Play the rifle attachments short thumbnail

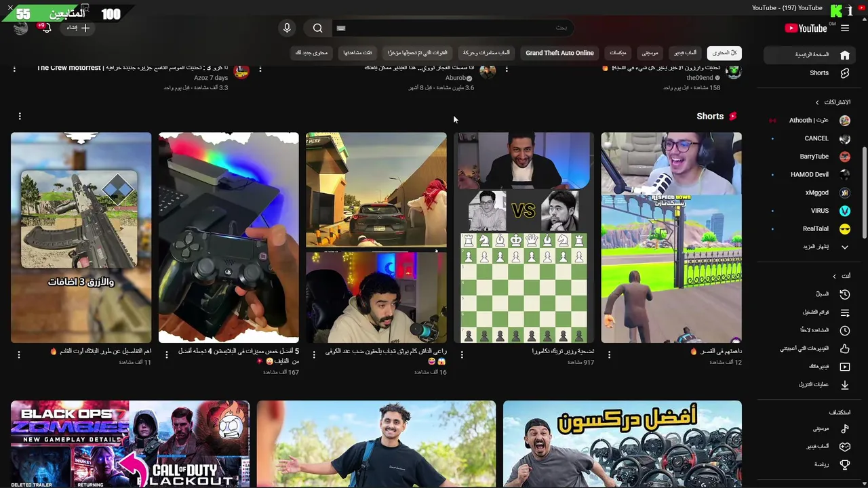[x=81, y=237]
